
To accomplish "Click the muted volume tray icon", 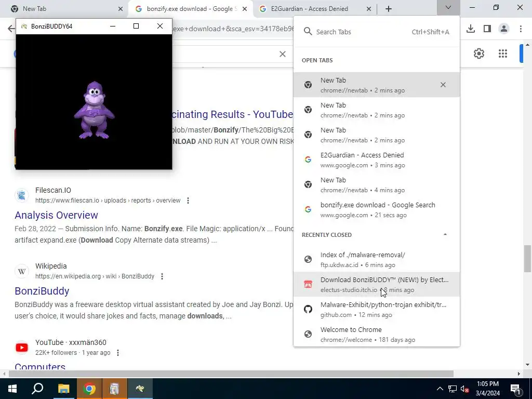I will (x=465, y=389).
